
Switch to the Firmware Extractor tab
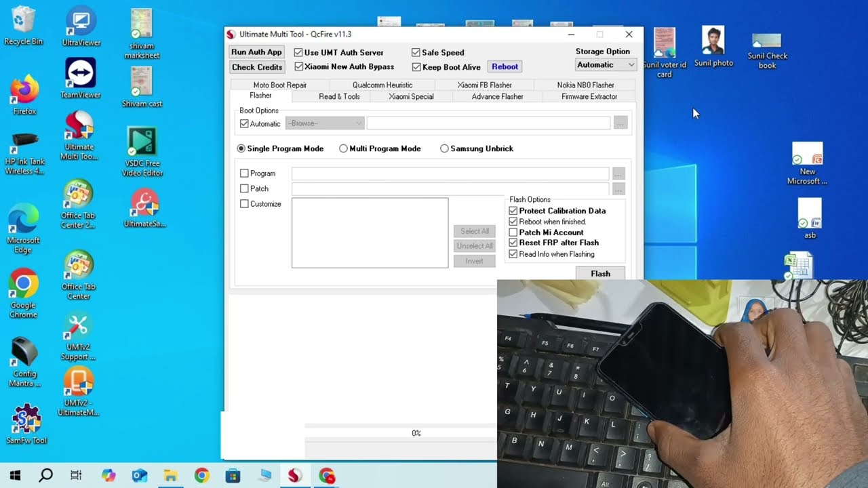click(x=589, y=96)
